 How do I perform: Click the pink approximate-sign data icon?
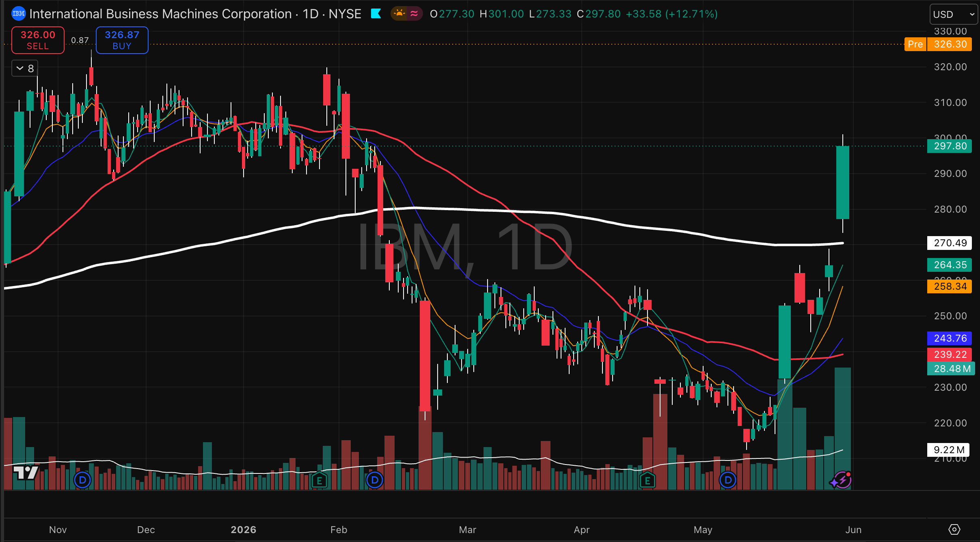[x=414, y=14]
